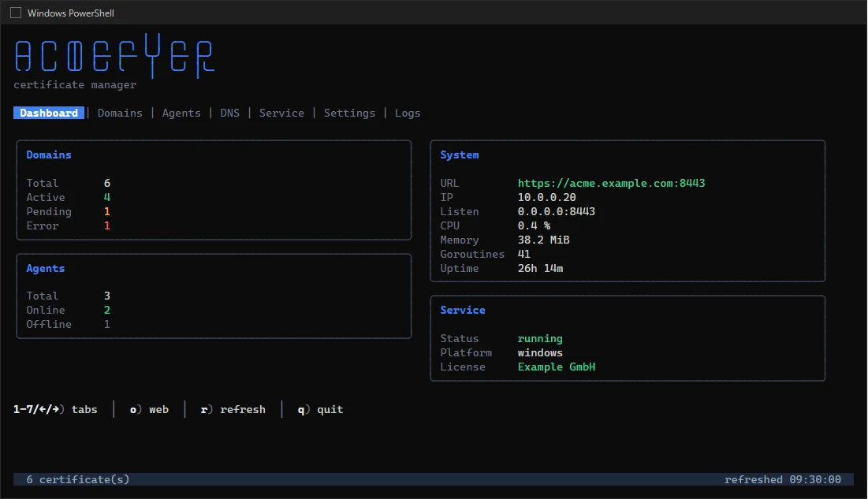Select the DNS tab
This screenshot has width=868, height=499.
click(229, 113)
